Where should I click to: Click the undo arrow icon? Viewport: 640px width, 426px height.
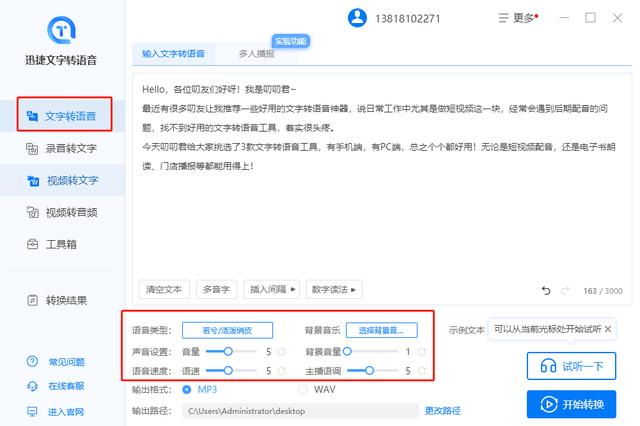(x=546, y=290)
